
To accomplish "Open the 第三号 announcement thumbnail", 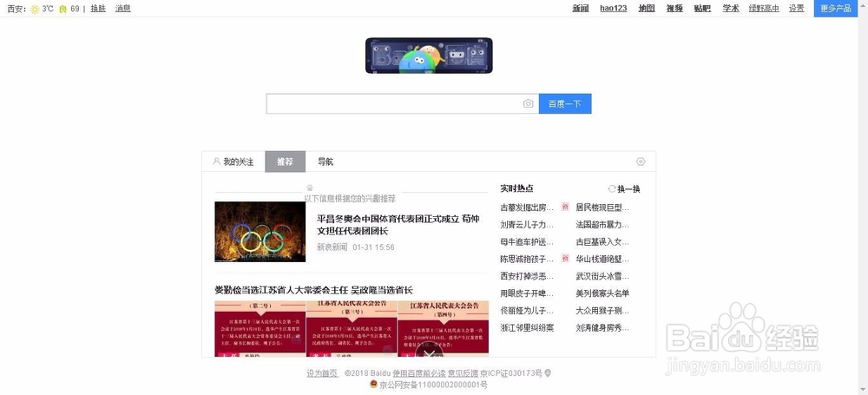I will pyautogui.click(x=352, y=328).
